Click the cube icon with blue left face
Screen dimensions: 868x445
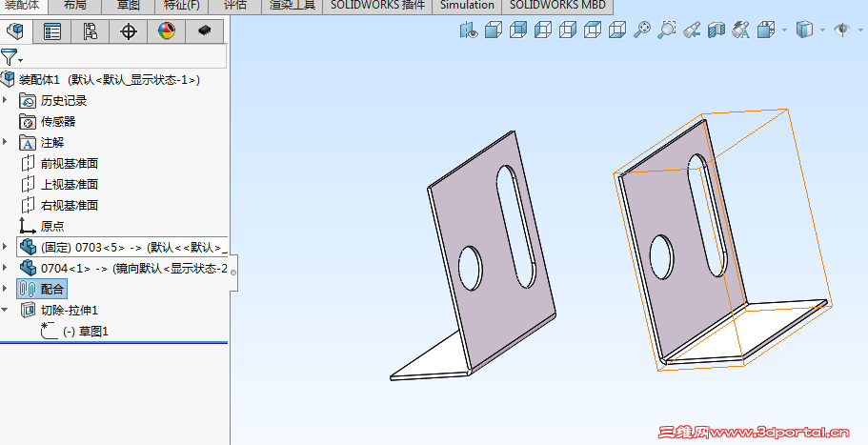click(x=543, y=30)
